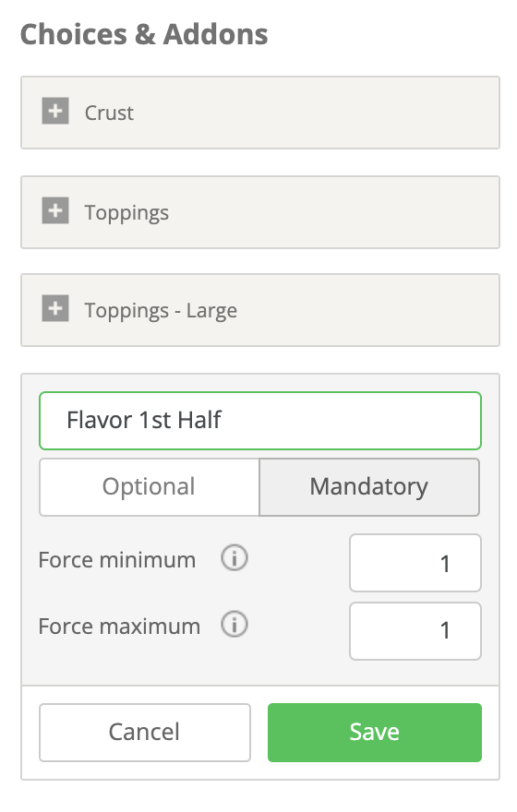Show info tooltip for Force maximum
Image resolution: width=517 pixels, height=812 pixels.
tap(234, 625)
